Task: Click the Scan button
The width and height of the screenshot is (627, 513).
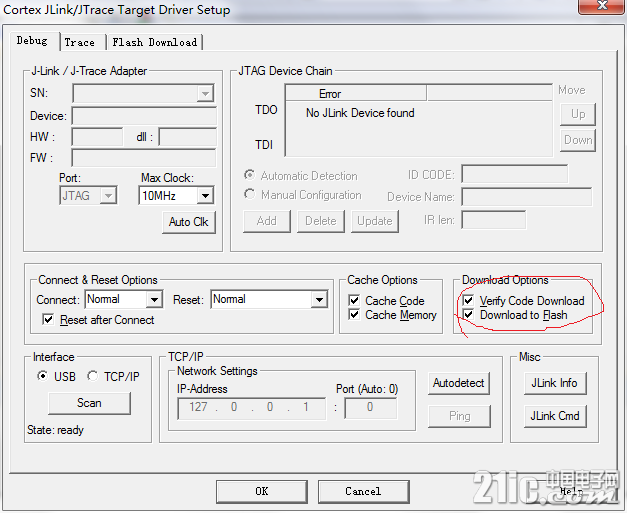Action: (89, 403)
